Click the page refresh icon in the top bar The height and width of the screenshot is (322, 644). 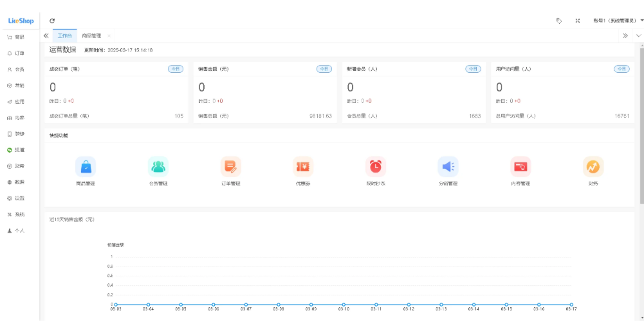(x=52, y=21)
